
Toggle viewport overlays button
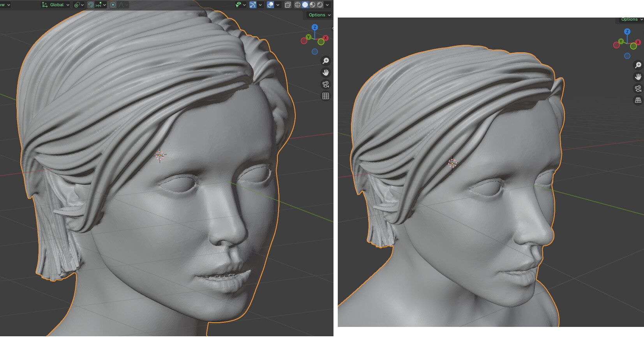(270, 5)
